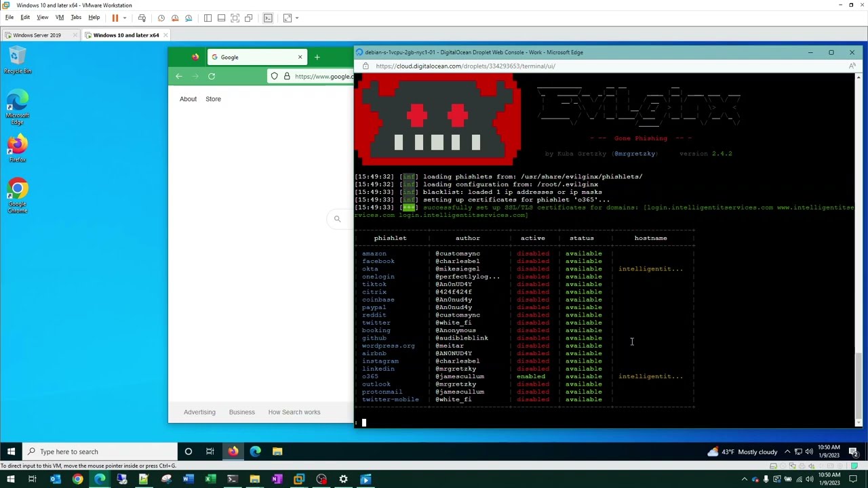Open the VMware Tabs menu
This screenshot has width=868, height=488.
[76, 18]
